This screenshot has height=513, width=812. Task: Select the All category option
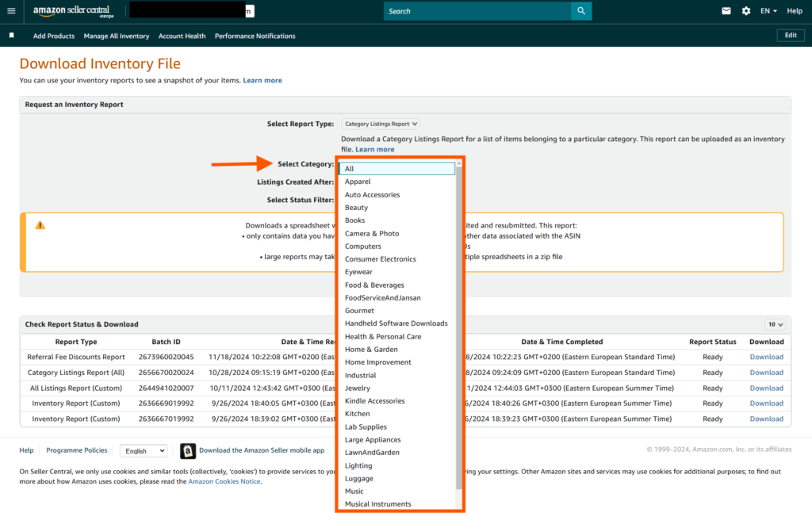397,168
